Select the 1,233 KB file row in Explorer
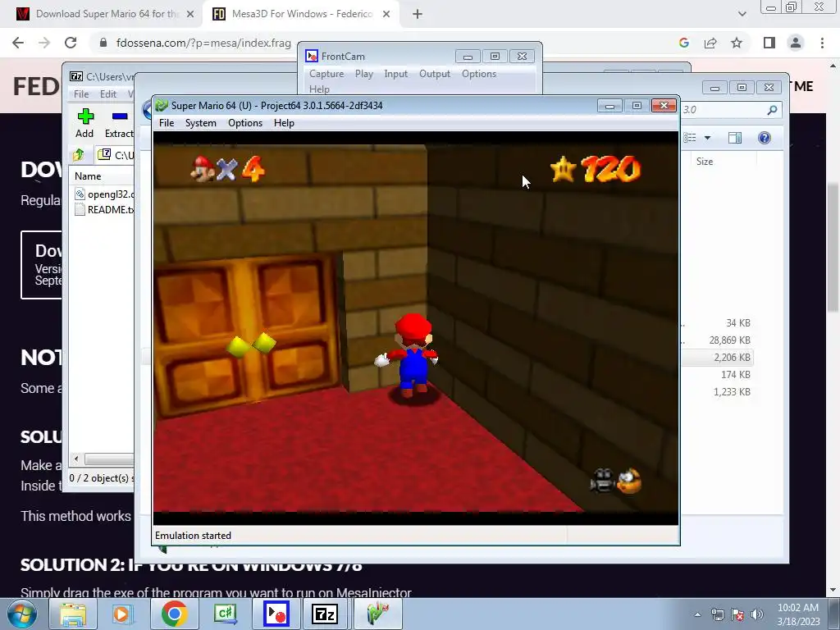840x630 pixels. tap(717, 391)
